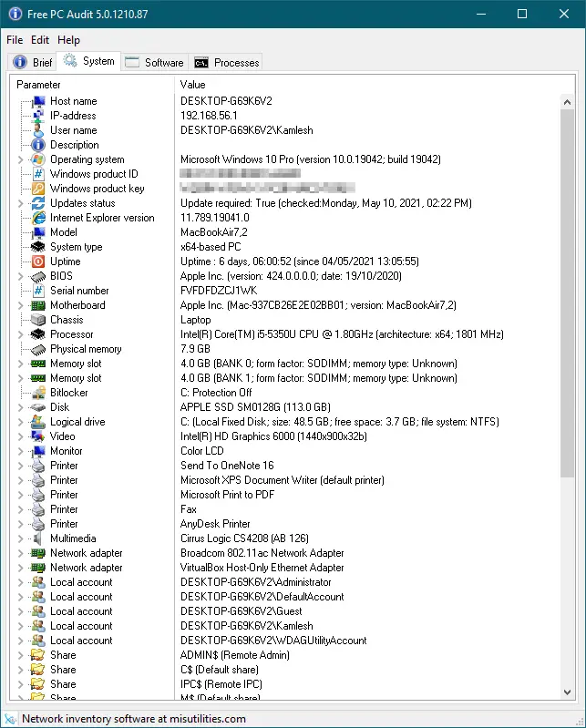
Task: Click the Fax printer icon
Action: point(38,509)
